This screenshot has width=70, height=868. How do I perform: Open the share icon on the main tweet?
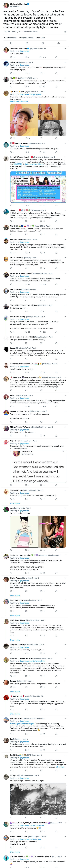coord(59,43)
